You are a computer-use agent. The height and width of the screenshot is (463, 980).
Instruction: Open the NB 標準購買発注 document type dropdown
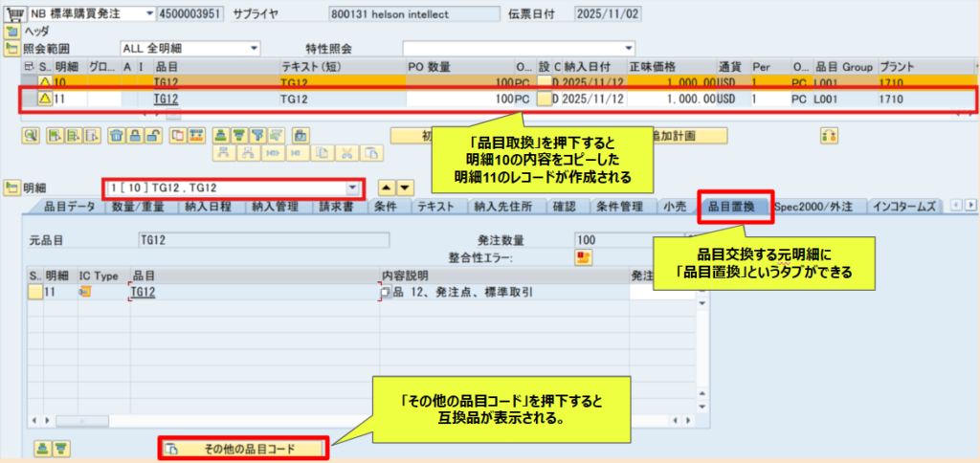[x=148, y=13]
